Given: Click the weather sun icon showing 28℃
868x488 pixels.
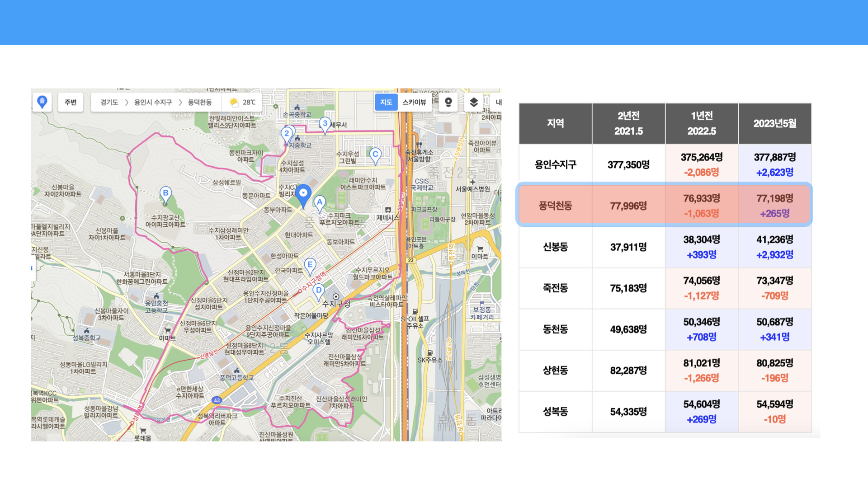Looking at the screenshot, I should [234, 103].
